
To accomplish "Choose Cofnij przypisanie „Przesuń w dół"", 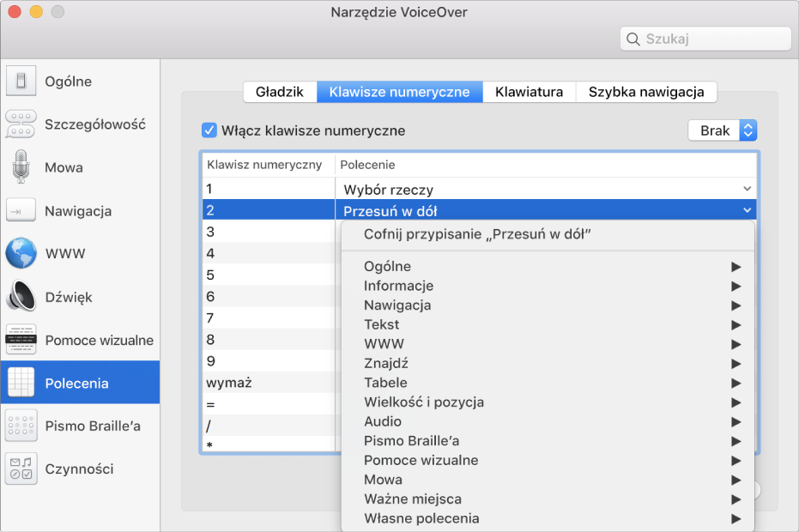I will click(x=478, y=234).
